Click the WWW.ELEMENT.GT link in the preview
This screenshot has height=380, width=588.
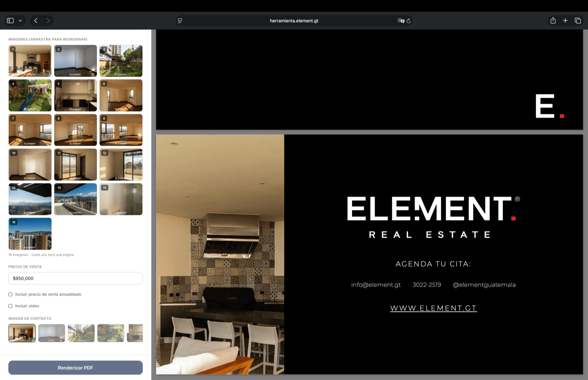433,308
